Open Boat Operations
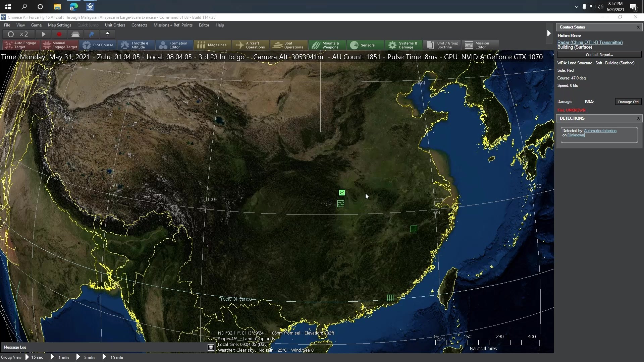The width and height of the screenshot is (644, 362). click(289, 45)
